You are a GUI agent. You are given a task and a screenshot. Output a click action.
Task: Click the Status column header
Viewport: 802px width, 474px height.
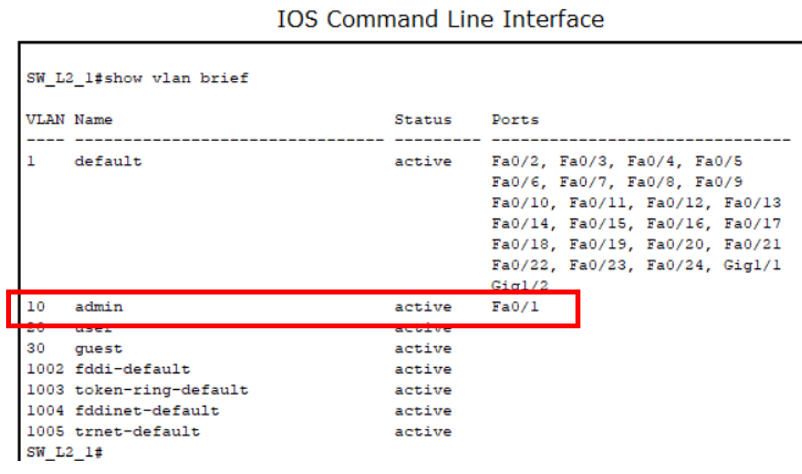pyautogui.click(x=423, y=120)
